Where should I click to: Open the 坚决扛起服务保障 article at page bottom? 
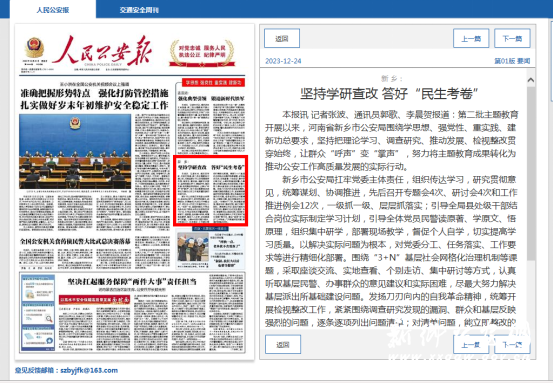tap(132, 282)
